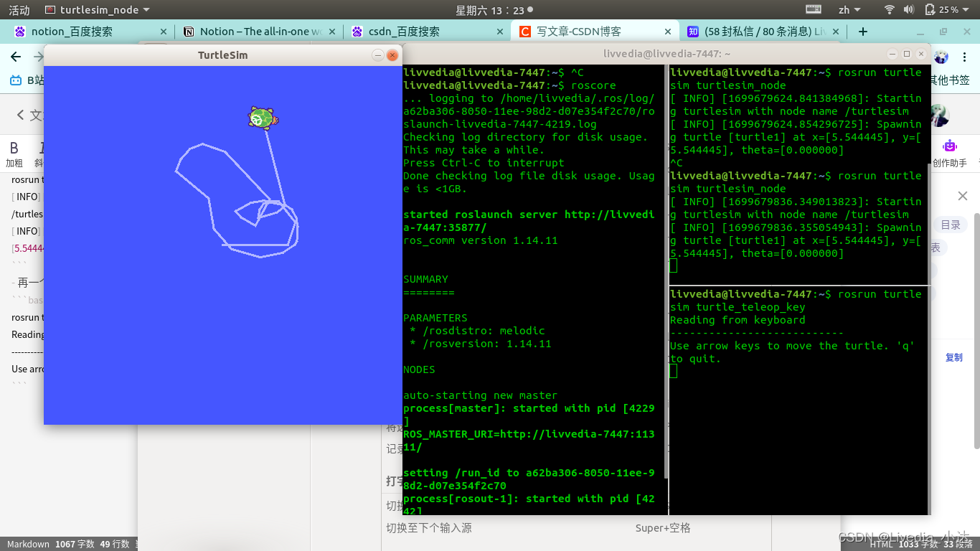Open the 活动 Activities overview
The width and height of the screenshot is (980, 551).
point(19,10)
